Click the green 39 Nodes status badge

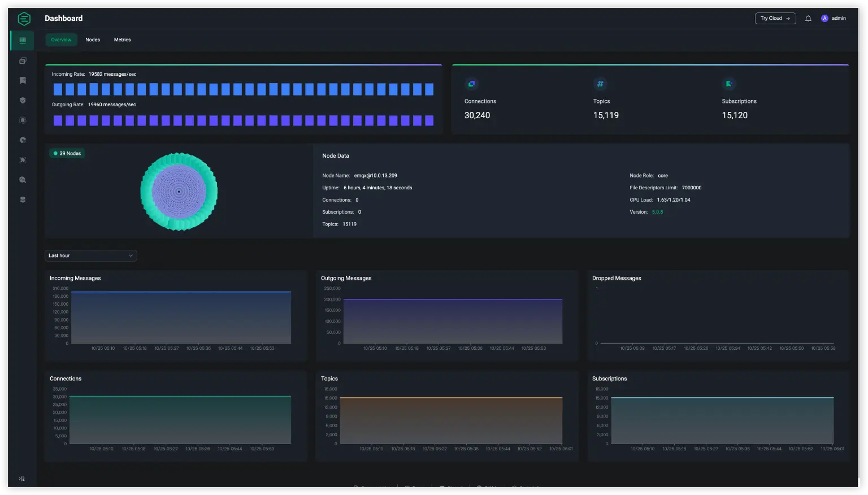pyautogui.click(x=67, y=153)
